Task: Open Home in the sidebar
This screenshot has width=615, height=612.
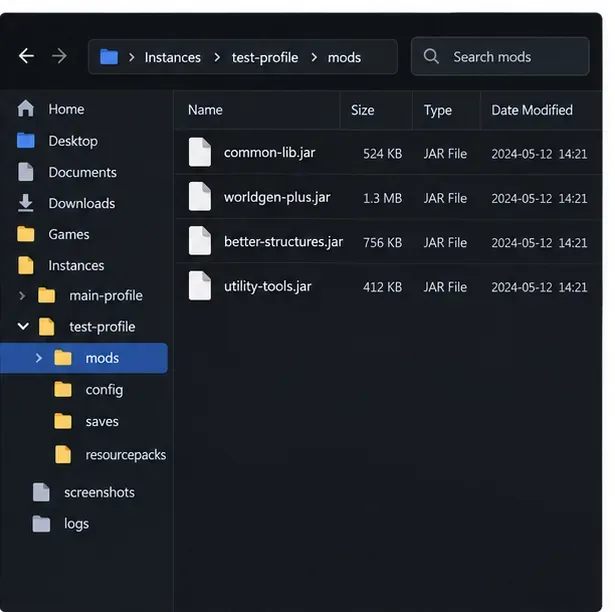Action: [x=66, y=109]
